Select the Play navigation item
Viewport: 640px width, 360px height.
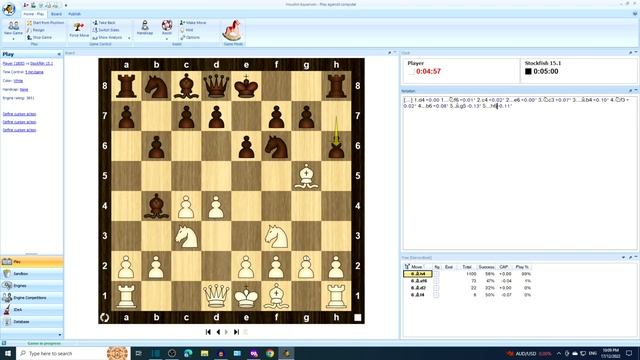[32, 262]
